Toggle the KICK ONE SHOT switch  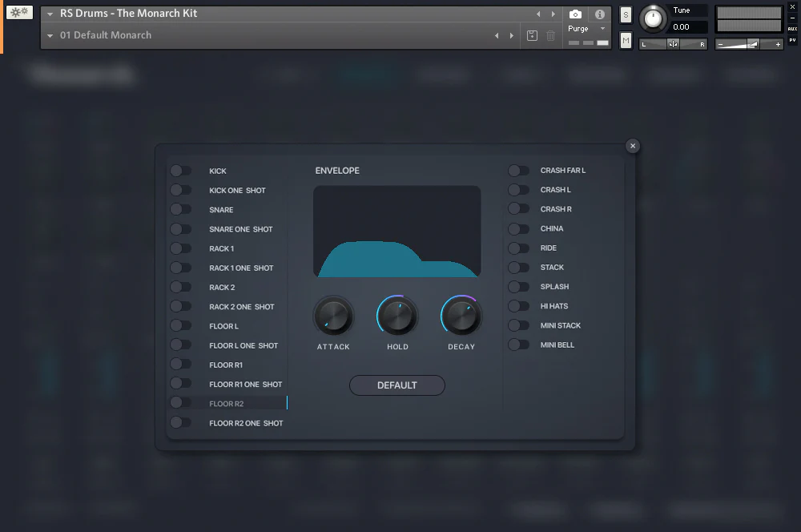click(181, 190)
